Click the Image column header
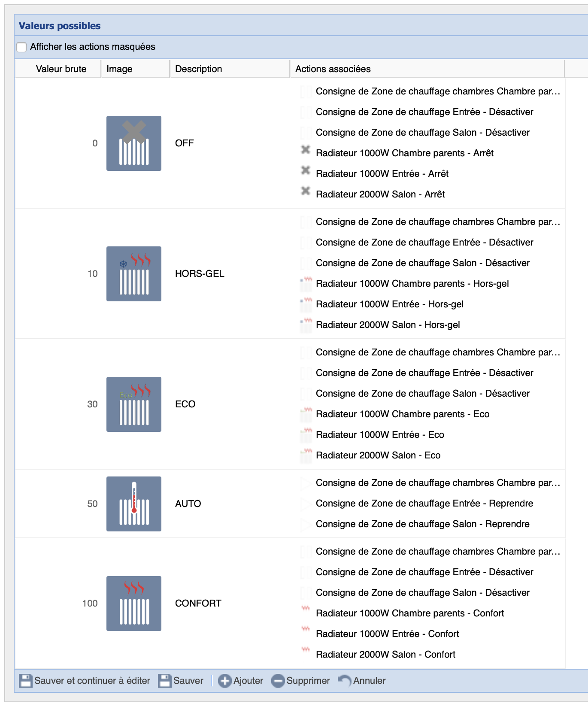Viewport: 588px width, 716px height. [x=136, y=69]
